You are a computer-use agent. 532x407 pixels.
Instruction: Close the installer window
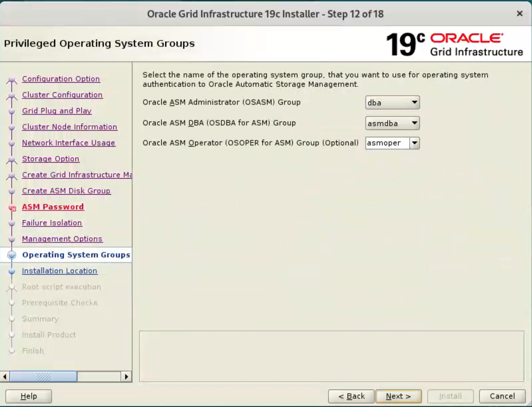coord(520,14)
